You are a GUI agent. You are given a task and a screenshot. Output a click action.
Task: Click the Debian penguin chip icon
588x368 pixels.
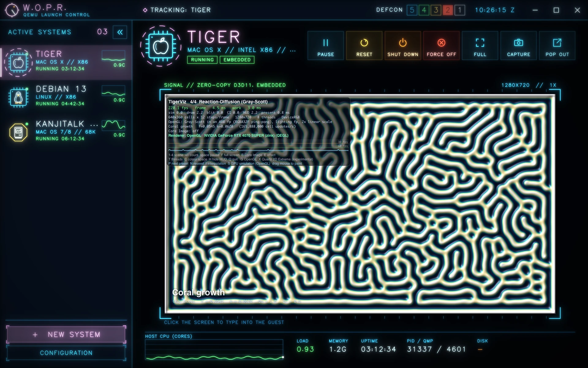coord(18,98)
